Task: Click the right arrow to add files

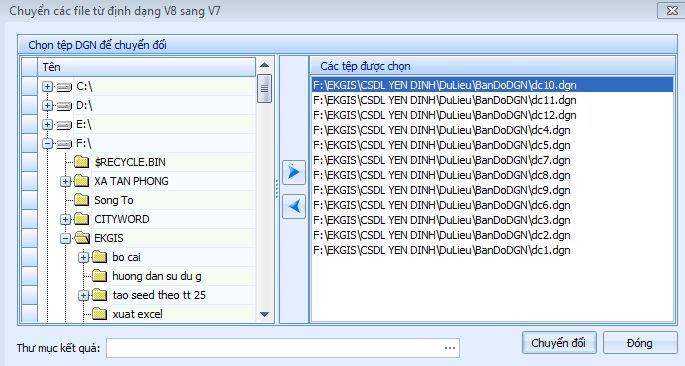Action: [x=294, y=172]
